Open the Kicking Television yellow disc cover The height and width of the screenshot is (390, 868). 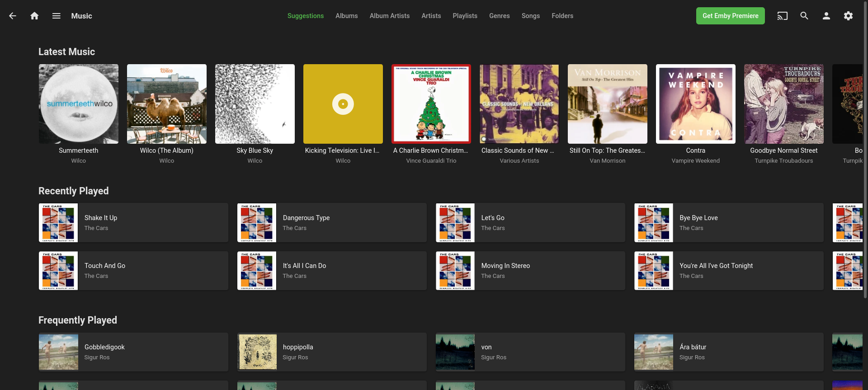343,104
